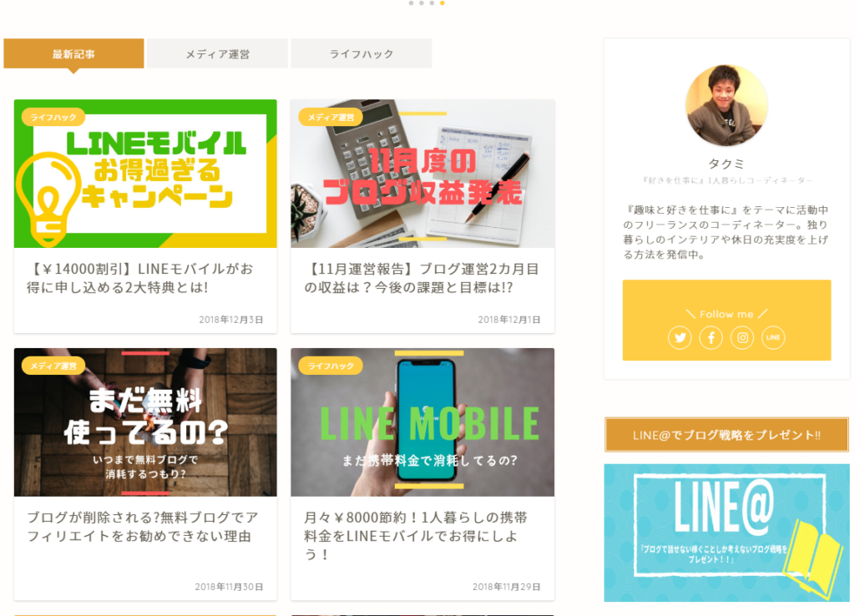
Task: Open the 11月度のブログ収益発表 thumbnail
Action: coord(422,174)
